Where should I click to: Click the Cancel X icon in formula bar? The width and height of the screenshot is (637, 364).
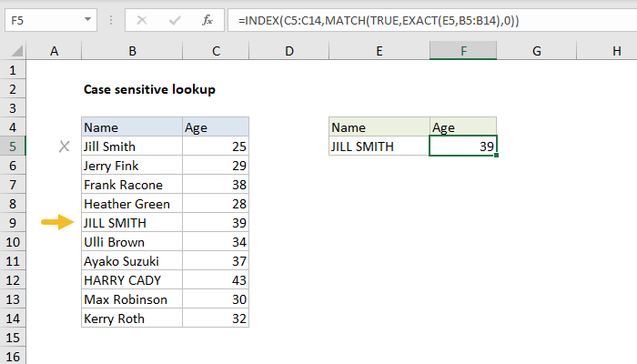click(141, 18)
